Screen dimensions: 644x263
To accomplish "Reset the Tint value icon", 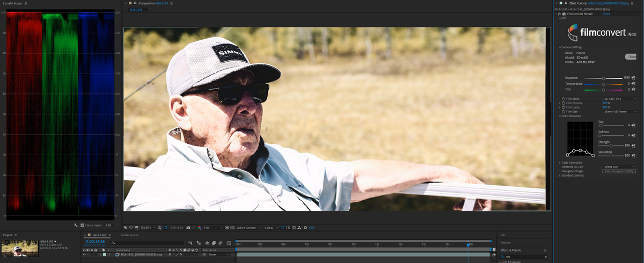I will (633, 90).
